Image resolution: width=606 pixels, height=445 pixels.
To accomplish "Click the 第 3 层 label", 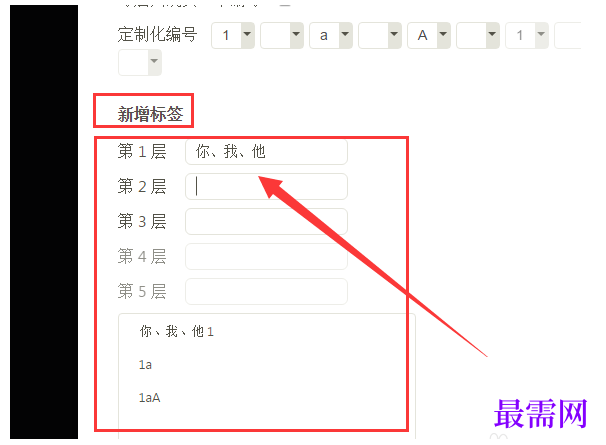I will (x=142, y=221).
